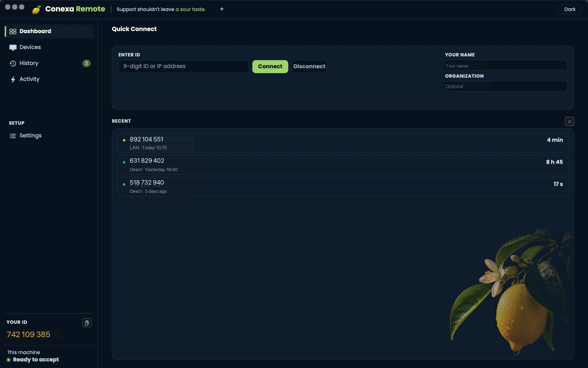Click the Dashboard grid icon
588x368 pixels.
(13, 31)
